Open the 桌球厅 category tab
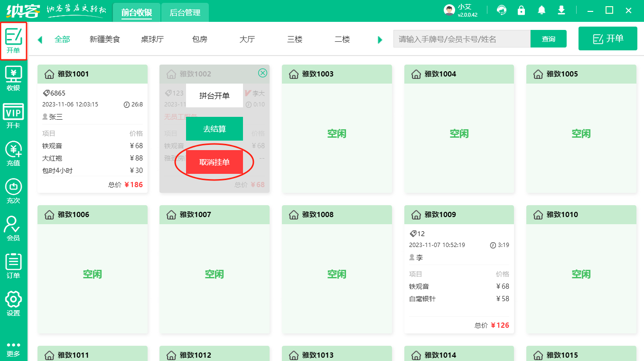Screen dimensions: 644x361 click(x=152, y=39)
